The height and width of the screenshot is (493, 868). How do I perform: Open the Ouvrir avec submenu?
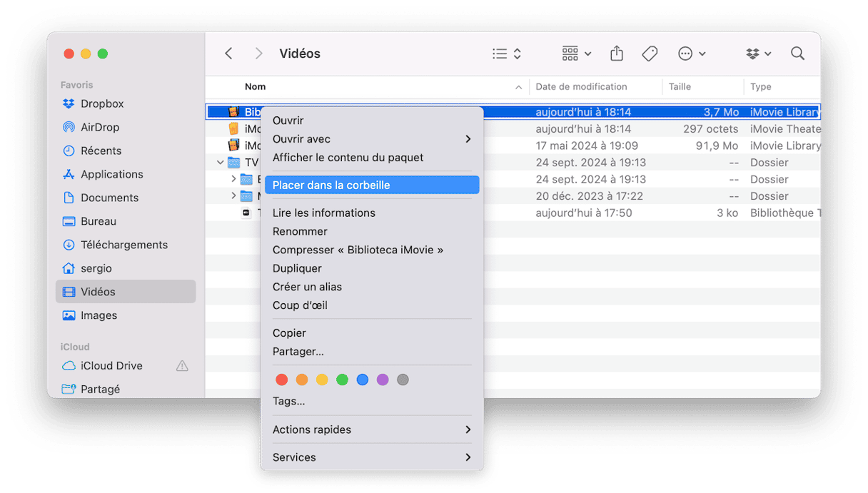coord(372,139)
